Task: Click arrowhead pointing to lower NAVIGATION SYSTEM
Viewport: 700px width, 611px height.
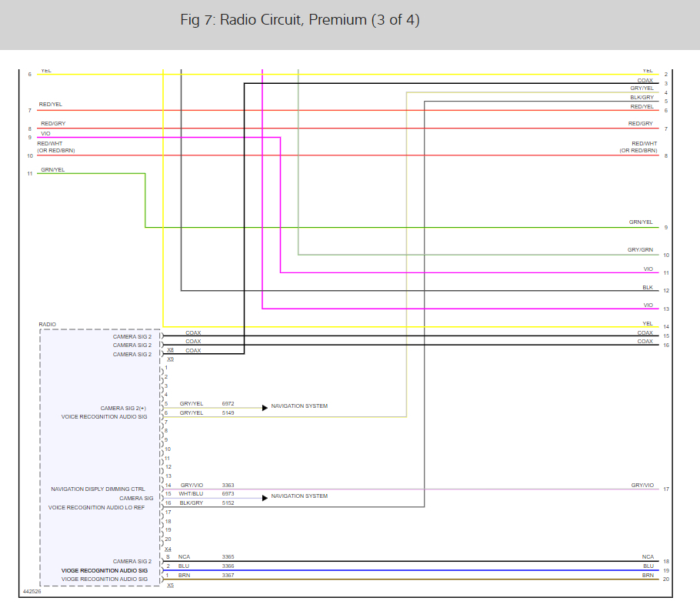Action: (x=265, y=498)
